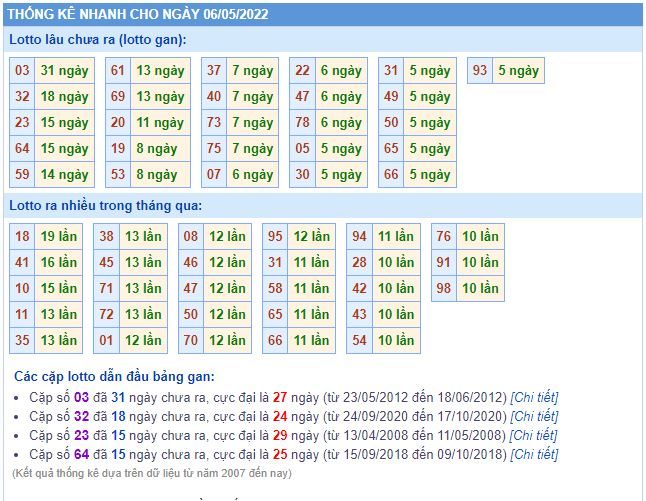Viewport: 646px width, 501px height.
Task: Click lotto gan number 19
Action: (118, 148)
